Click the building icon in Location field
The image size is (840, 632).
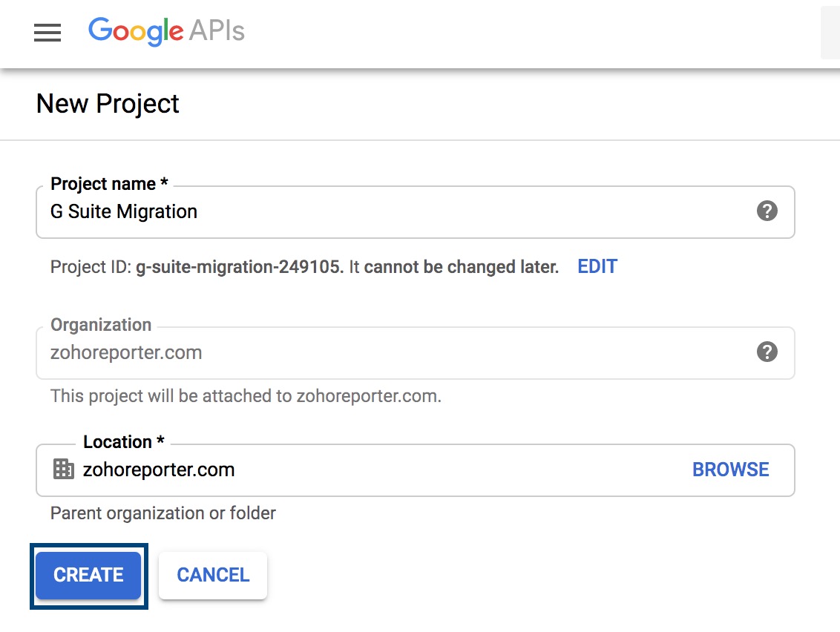tap(64, 469)
